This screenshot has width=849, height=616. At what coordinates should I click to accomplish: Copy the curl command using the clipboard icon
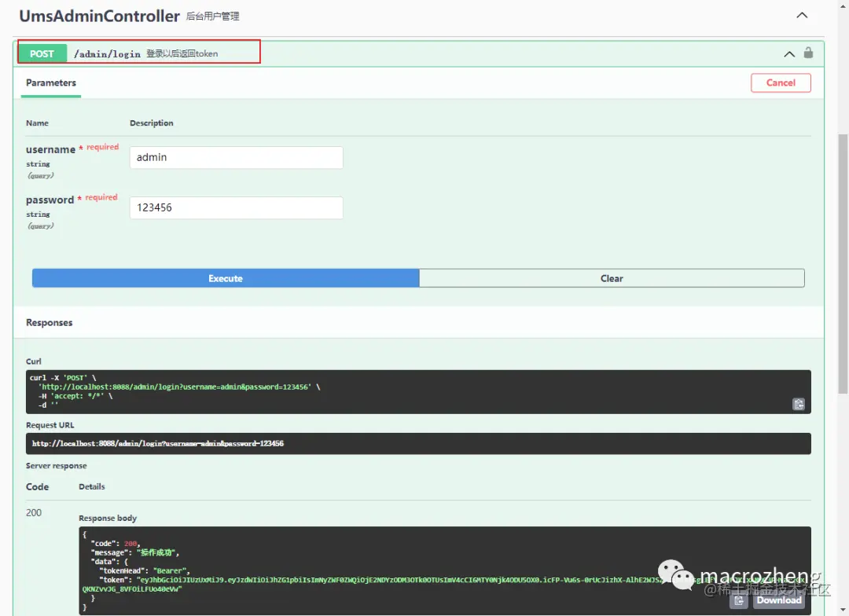click(799, 403)
